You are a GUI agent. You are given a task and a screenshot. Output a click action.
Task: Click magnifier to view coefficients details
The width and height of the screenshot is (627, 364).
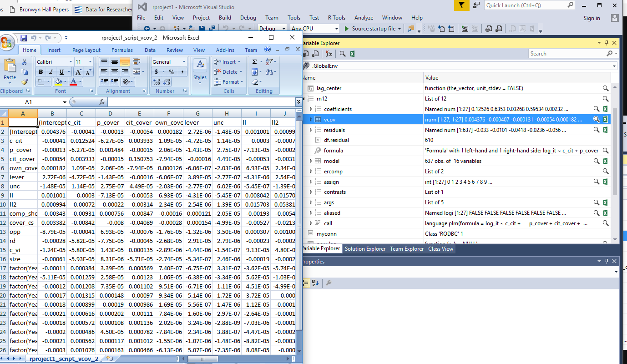597,109
